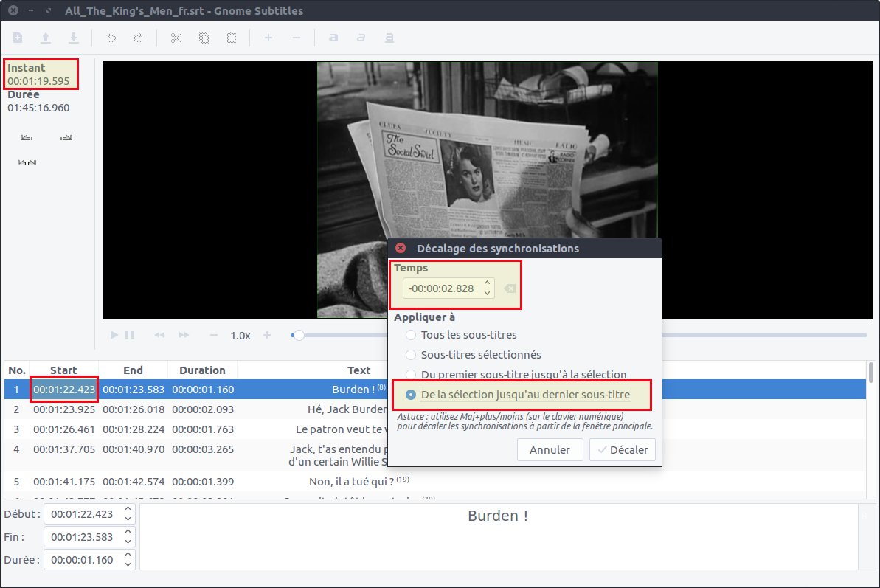Increment the Fin time spinner
This screenshot has width=880, height=588.
pyautogui.click(x=128, y=532)
